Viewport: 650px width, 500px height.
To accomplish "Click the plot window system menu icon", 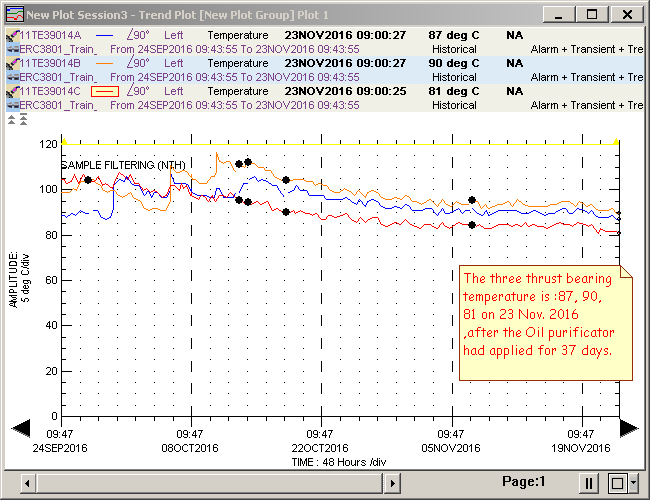I will click(14, 14).
